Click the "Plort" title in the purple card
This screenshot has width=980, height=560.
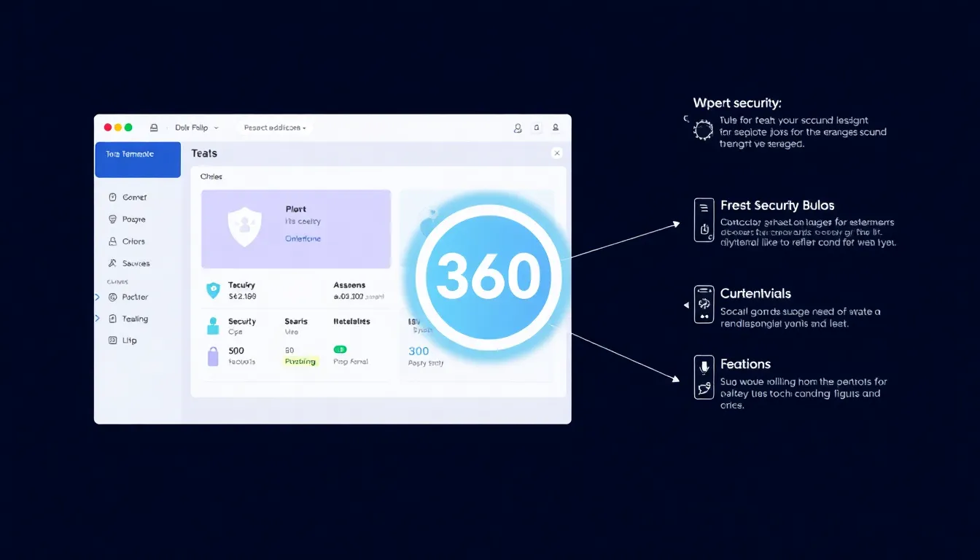(295, 209)
